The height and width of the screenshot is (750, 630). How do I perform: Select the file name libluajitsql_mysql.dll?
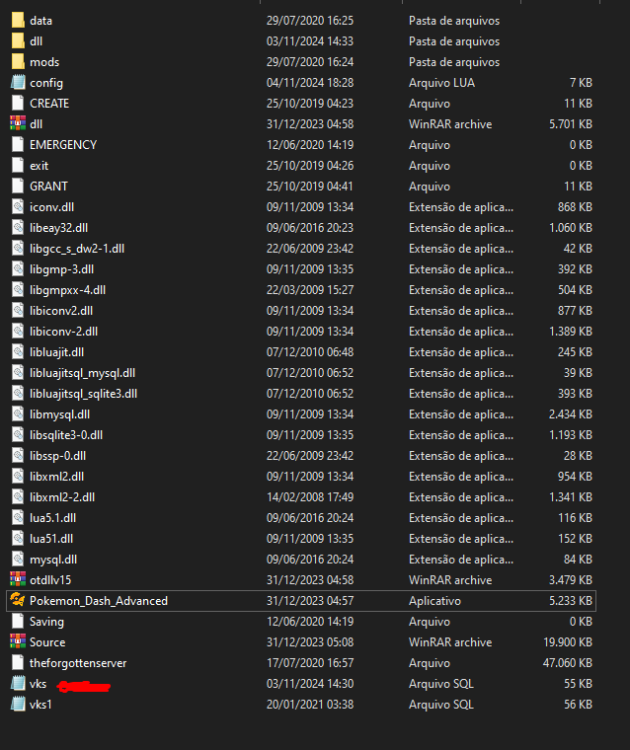click(x=82, y=373)
